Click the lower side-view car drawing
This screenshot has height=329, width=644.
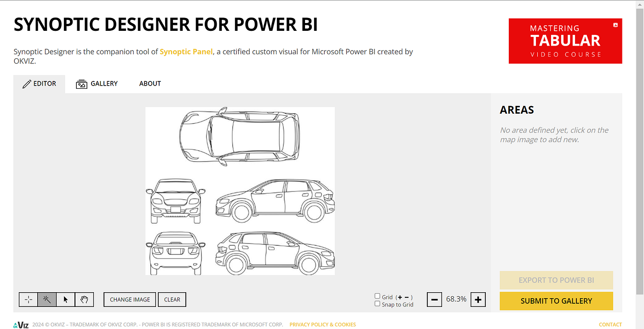pos(275,253)
